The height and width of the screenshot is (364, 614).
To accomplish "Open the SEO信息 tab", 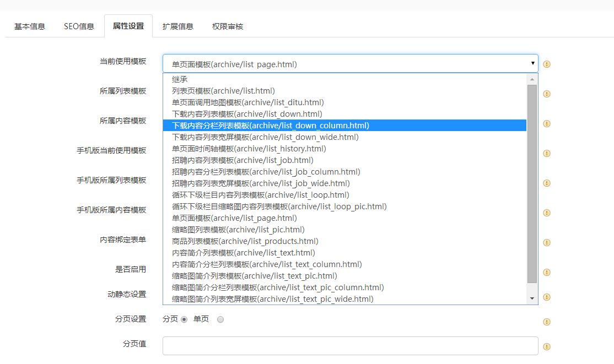I will [x=79, y=26].
